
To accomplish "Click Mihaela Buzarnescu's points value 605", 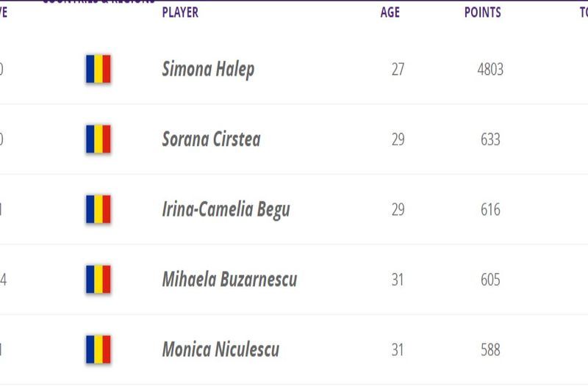I will click(490, 280).
